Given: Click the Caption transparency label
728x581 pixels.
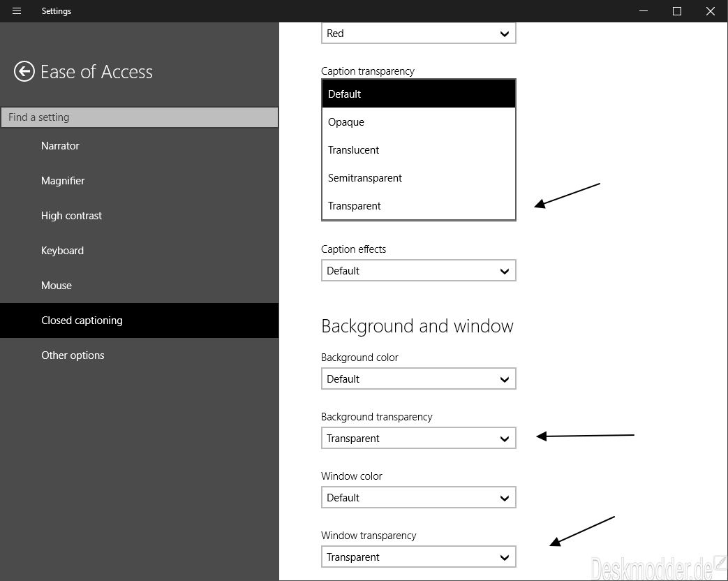Looking at the screenshot, I should coord(368,71).
